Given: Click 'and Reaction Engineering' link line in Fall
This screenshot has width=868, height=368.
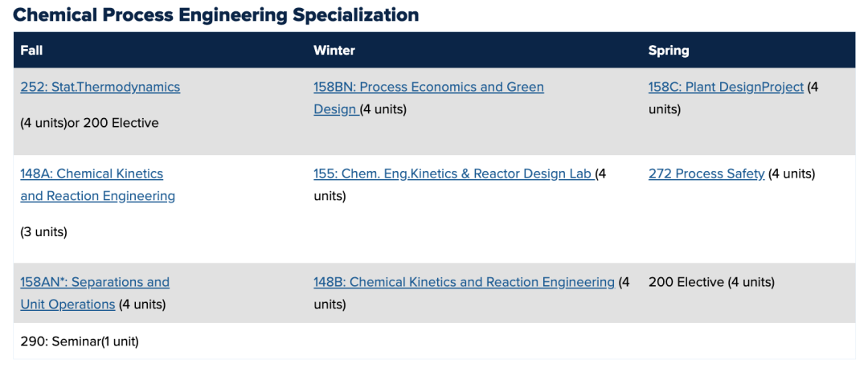Looking at the screenshot, I should [x=97, y=196].
